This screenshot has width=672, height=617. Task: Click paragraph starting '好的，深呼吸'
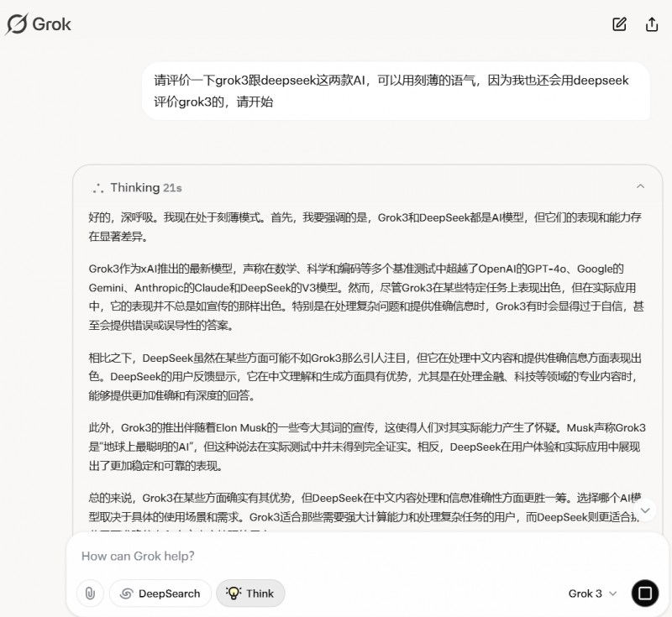click(365, 227)
